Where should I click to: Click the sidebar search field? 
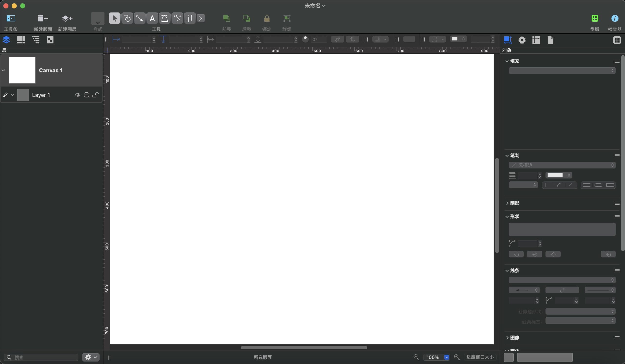click(41, 357)
